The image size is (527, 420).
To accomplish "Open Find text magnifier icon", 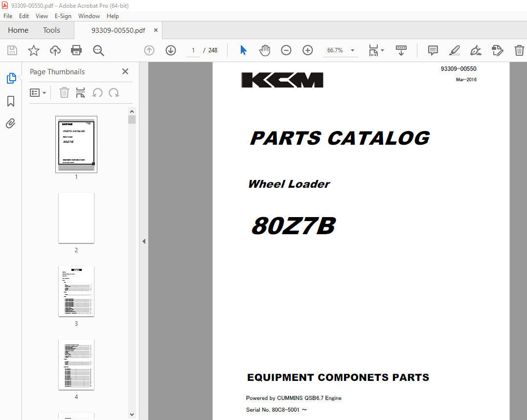I will coord(98,50).
